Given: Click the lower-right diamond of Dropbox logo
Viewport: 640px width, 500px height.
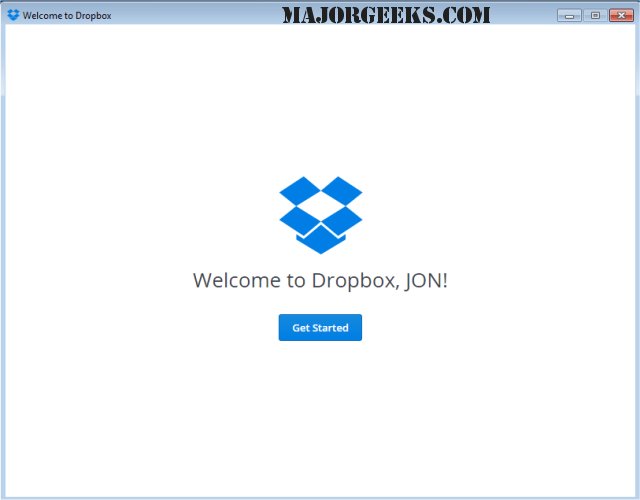Looking at the screenshot, I should tap(342, 217).
